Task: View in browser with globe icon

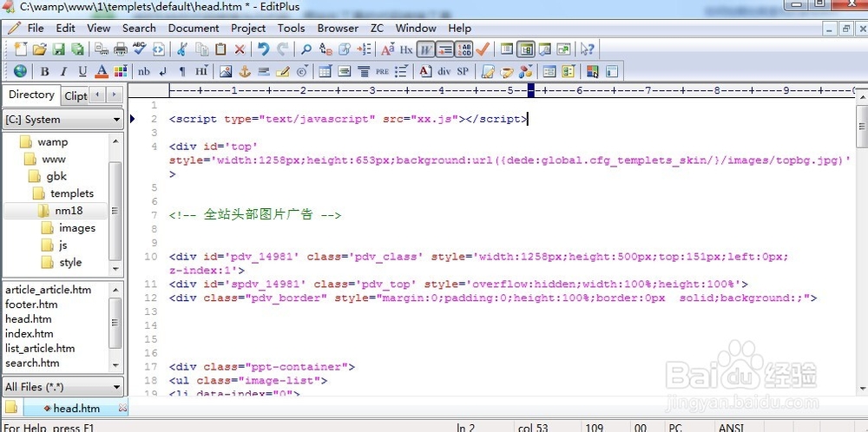Action: (20, 71)
